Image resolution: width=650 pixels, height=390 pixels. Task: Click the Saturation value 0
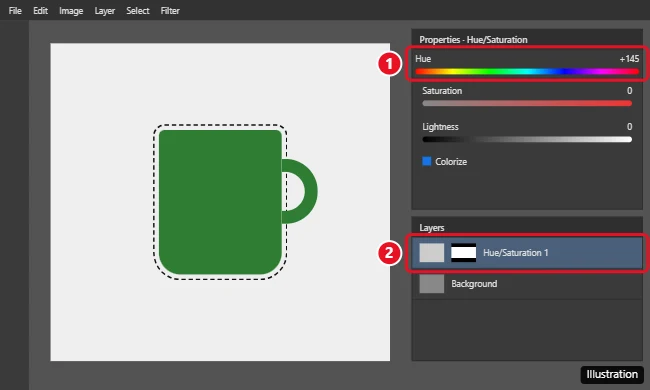point(629,90)
